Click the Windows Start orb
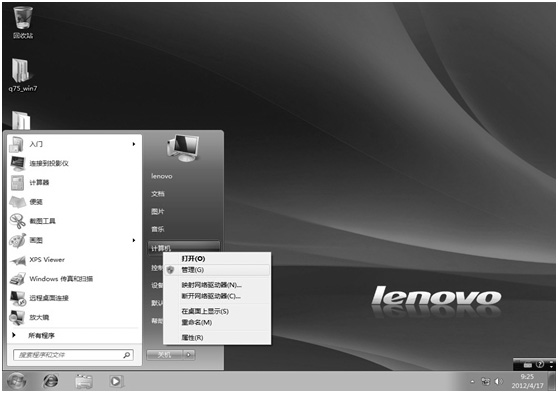This screenshot has width=558, height=393. (16, 381)
